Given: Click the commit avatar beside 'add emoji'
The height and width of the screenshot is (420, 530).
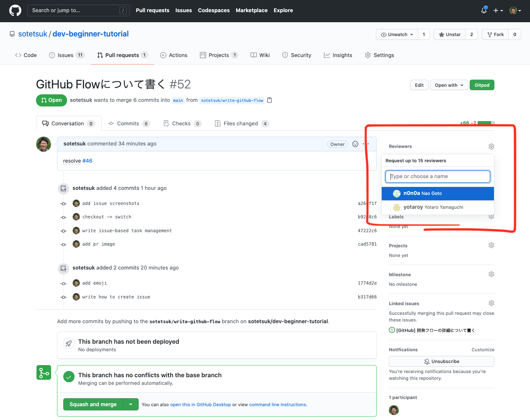Looking at the screenshot, I should point(76,283).
